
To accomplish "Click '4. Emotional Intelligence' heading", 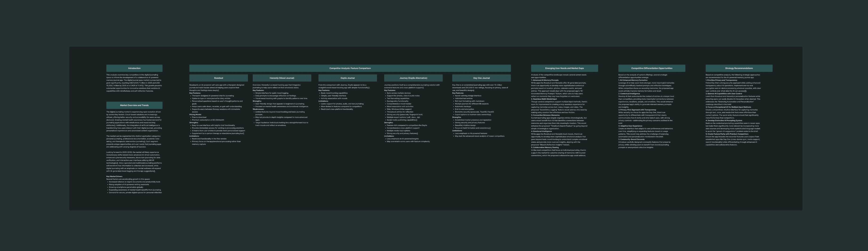I will click(x=542, y=131).
